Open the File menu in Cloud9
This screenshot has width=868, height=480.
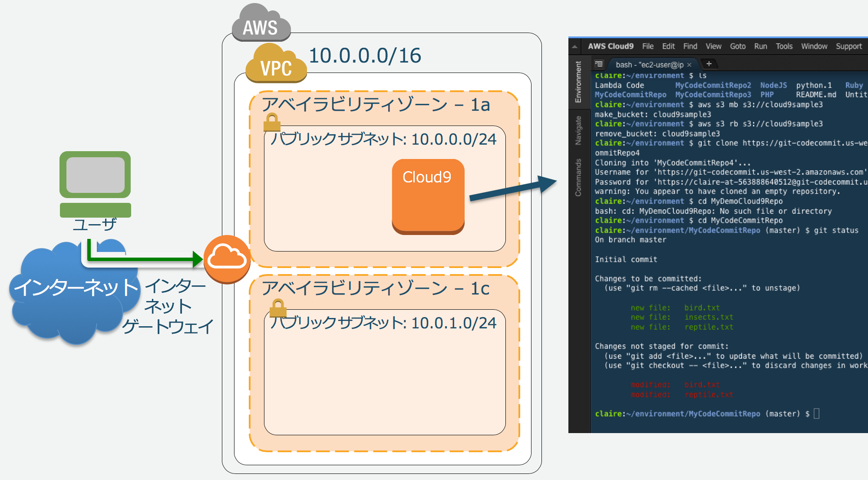(x=648, y=46)
